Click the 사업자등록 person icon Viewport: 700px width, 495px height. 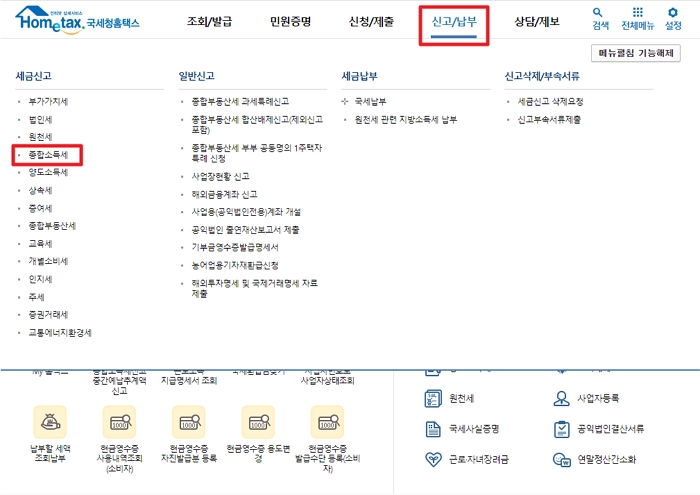(561, 398)
